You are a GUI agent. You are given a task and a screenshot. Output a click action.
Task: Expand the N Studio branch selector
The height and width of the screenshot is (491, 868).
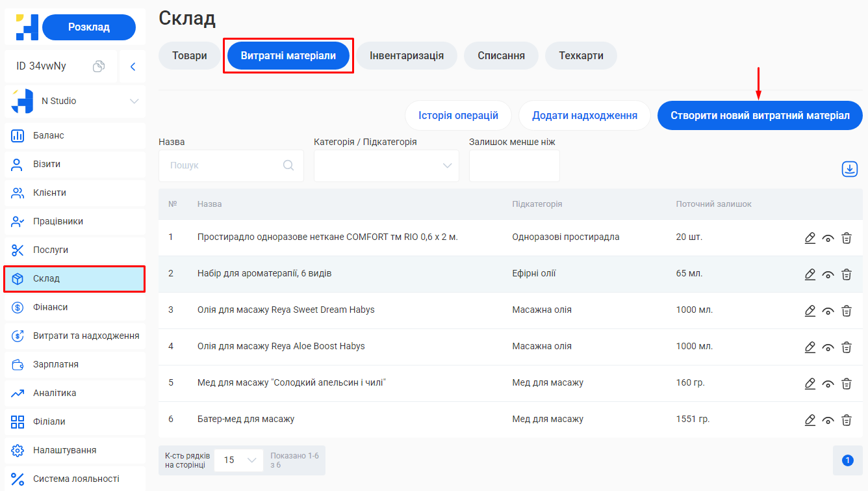(134, 101)
